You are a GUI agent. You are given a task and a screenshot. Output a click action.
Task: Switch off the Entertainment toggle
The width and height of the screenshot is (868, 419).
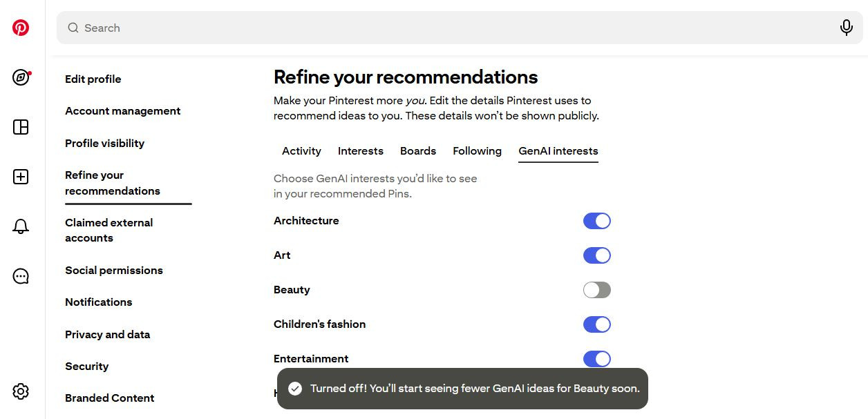point(596,359)
